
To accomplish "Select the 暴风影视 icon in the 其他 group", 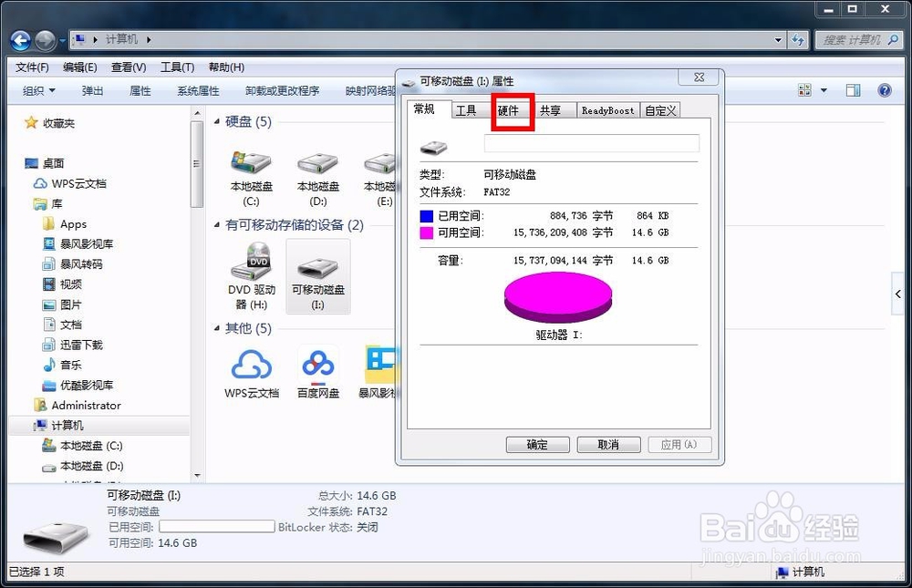I will tap(377, 374).
